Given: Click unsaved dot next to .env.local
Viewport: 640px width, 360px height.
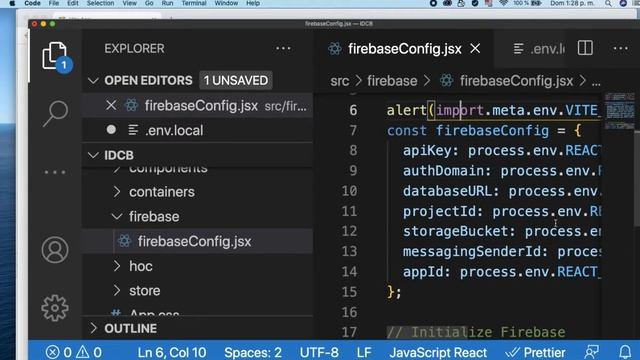Looking at the screenshot, I should 111,130.
